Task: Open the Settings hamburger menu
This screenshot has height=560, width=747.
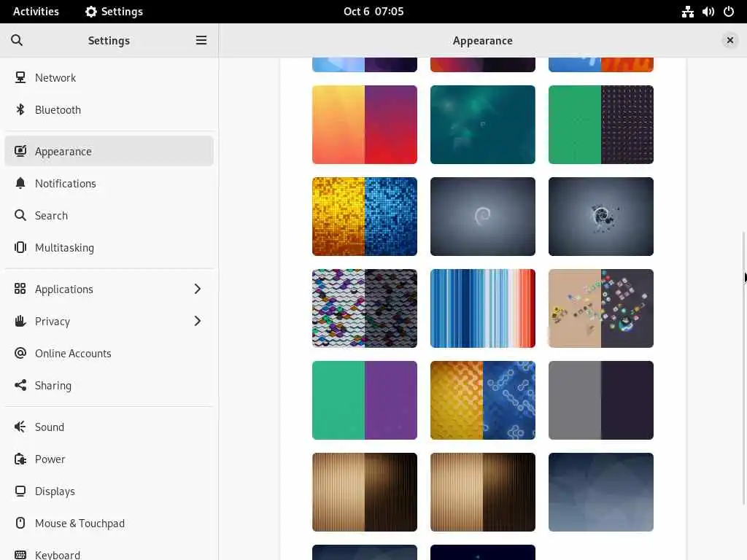Action: 201,41
